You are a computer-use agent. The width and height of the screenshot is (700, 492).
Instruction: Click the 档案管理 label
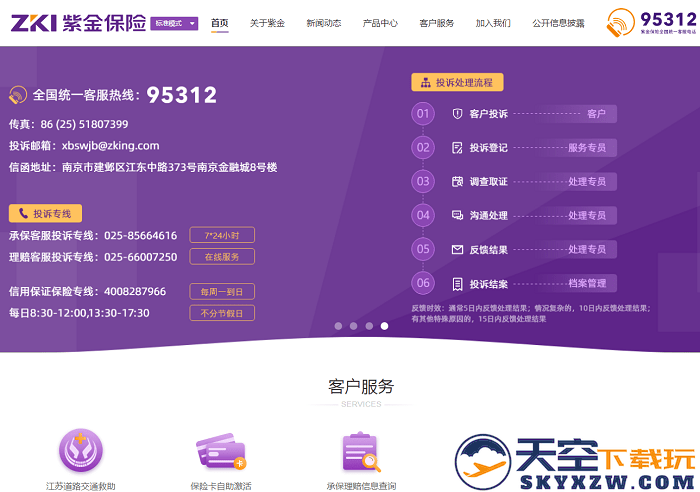(x=587, y=284)
